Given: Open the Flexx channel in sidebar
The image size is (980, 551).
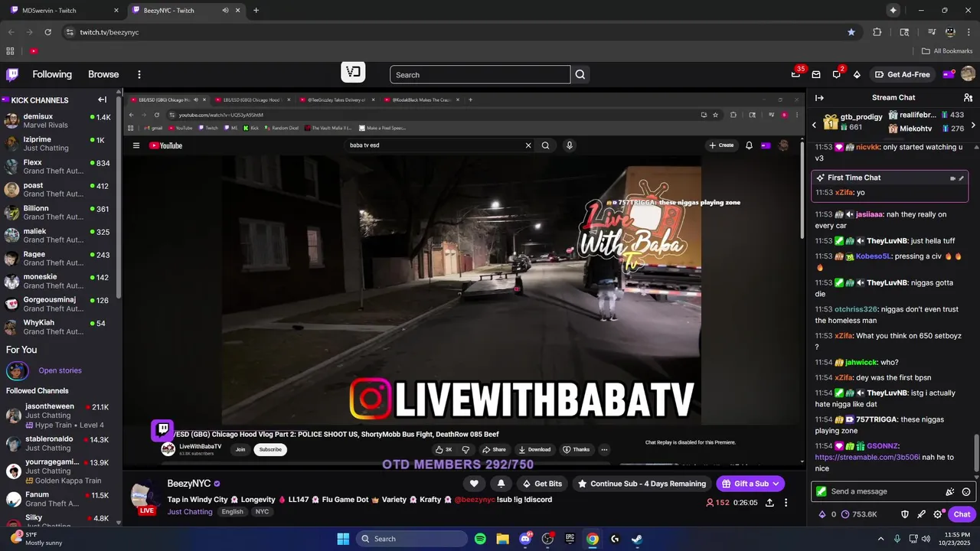Looking at the screenshot, I should point(57,167).
